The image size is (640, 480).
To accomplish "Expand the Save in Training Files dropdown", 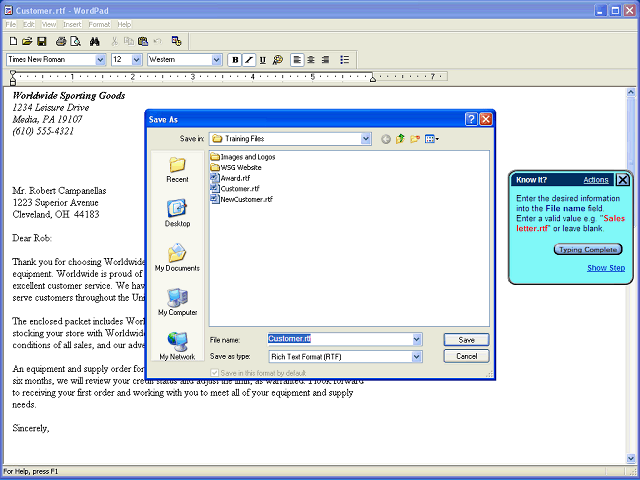I will [x=366, y=139].
